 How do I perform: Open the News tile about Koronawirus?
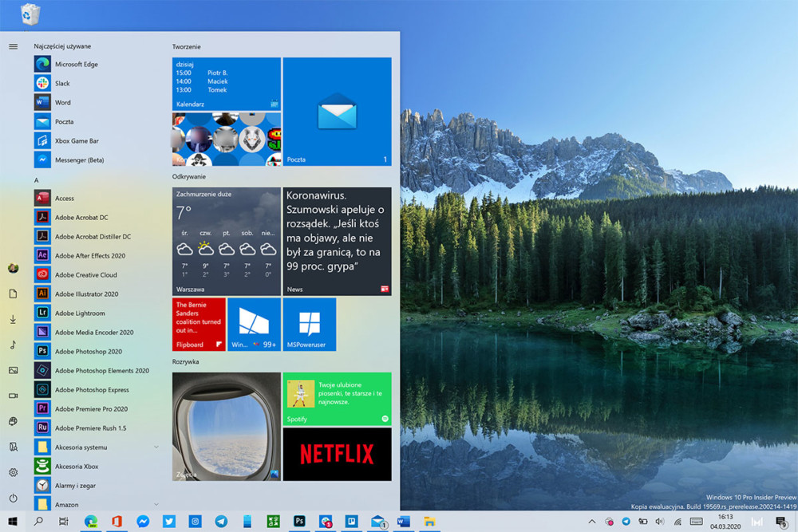point(338,241)
